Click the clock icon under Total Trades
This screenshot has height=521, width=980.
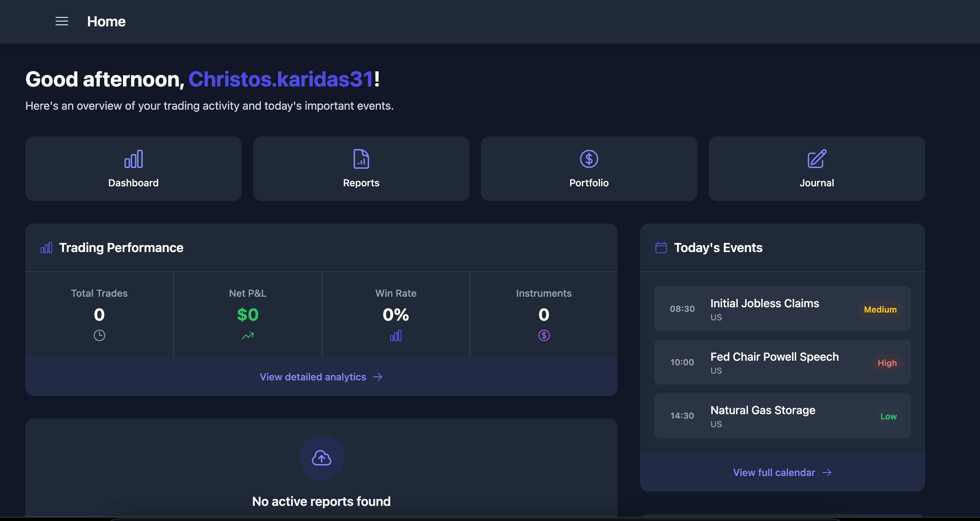pyautogui.click(x=99, y=335)
